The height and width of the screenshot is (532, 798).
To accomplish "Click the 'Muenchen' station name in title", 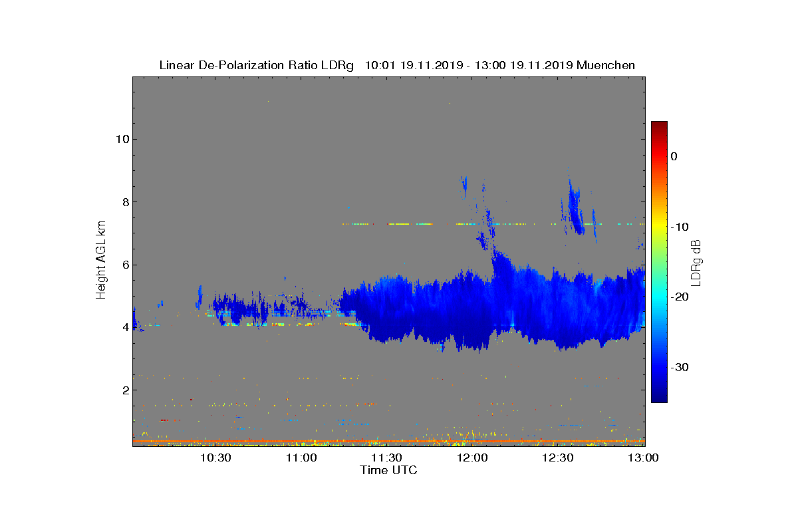I will tap(606, 65).
